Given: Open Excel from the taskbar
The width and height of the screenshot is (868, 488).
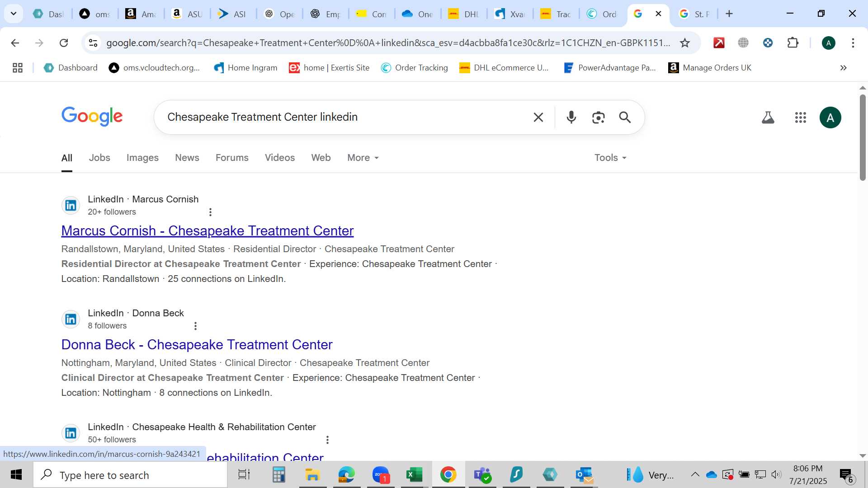Looking at the screenshot, I should pos(414,475).
